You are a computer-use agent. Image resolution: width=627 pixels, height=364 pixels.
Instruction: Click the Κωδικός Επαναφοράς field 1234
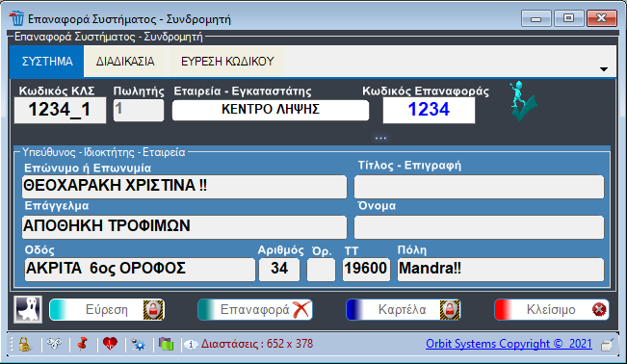(x=429, y=110)
